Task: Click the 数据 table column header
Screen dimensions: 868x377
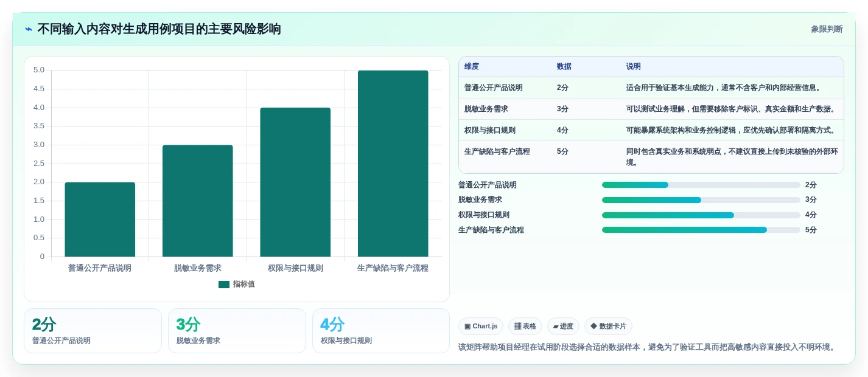Action: click(564, 66)
